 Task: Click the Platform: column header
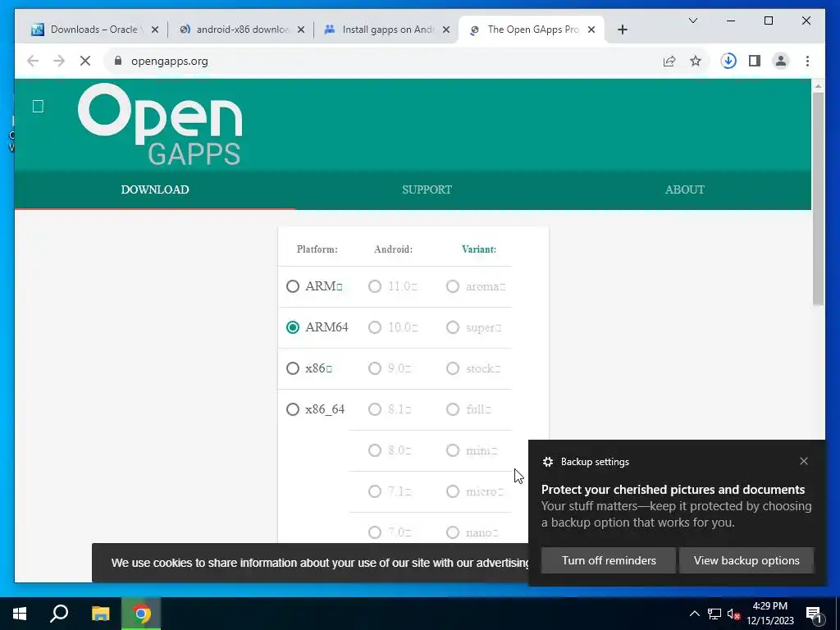317,249
